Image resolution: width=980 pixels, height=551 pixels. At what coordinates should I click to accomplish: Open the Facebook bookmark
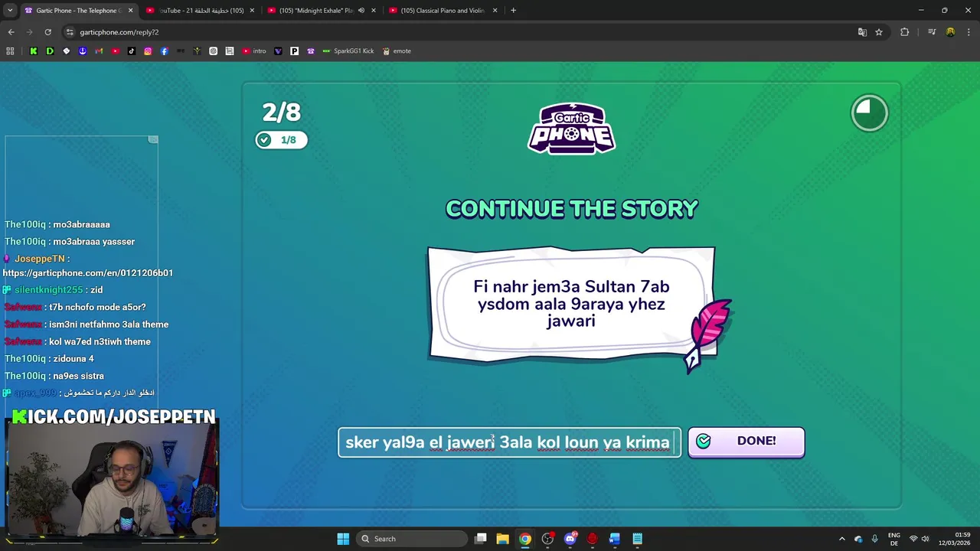click(x=164, y=51)
